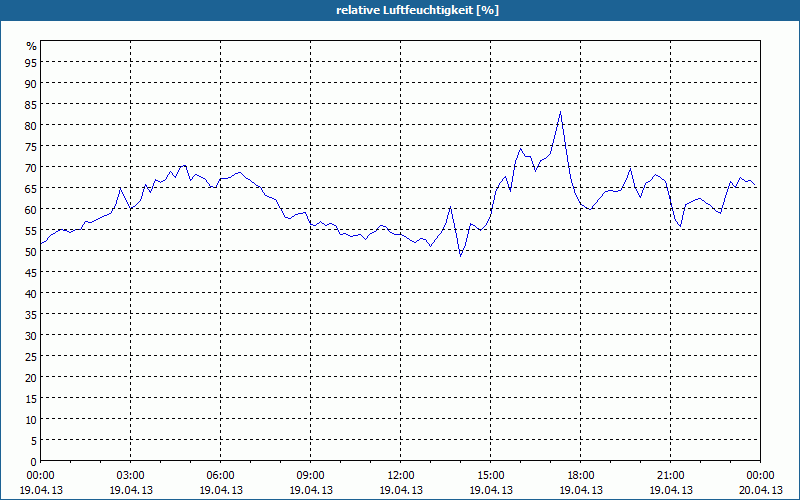Select the x-axis time label '09:00'
800x500 pixels.
click(311, 476)
